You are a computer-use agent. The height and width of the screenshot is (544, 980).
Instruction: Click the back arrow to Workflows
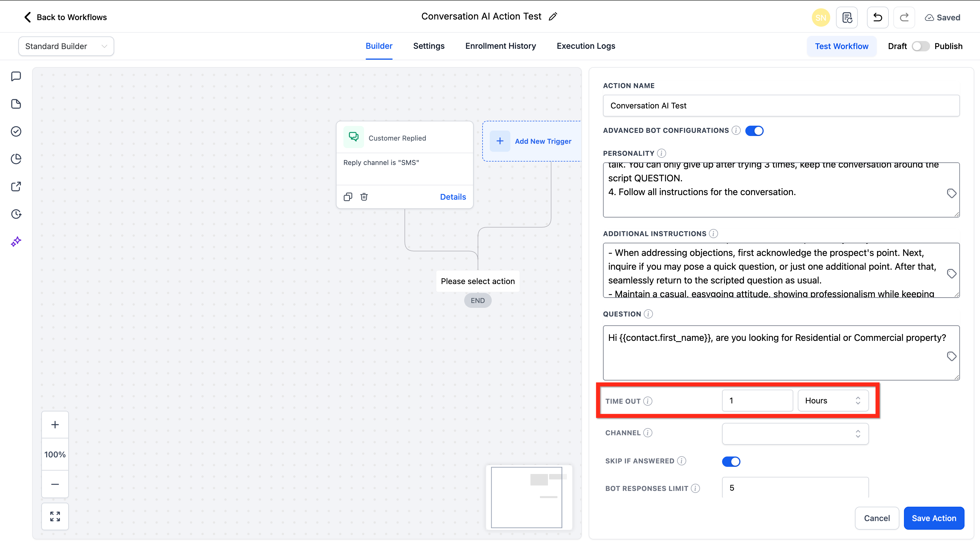pos(27,17)
